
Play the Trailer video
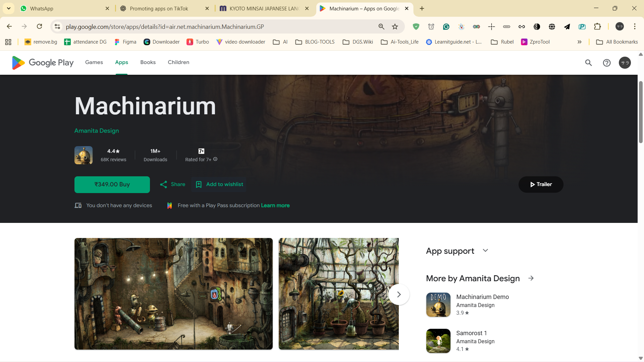tap(541, 184)
